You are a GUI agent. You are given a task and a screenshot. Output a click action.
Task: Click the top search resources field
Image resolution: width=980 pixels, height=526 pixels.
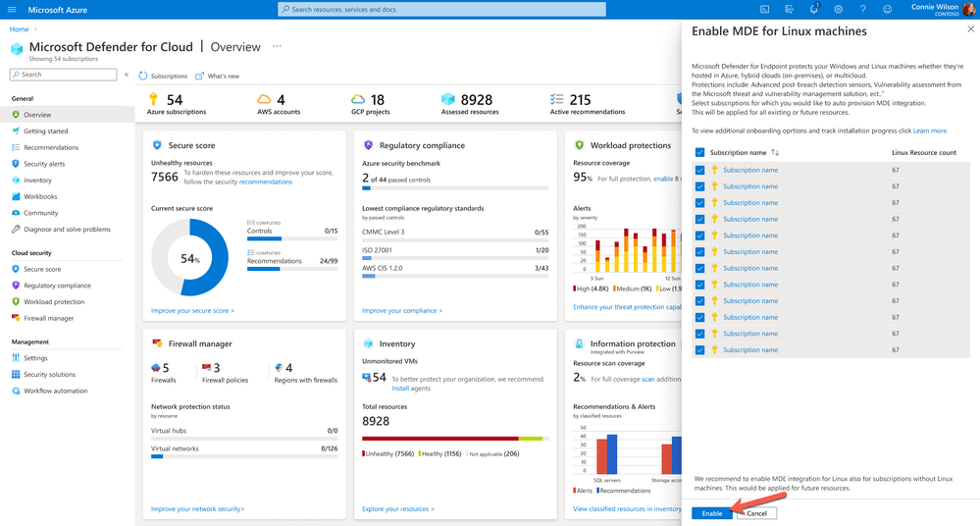[x=441, y=10]
